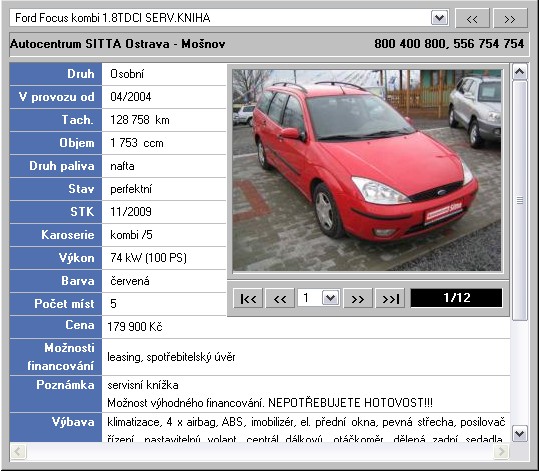The height and width of the screenshot is (471, 539).
Task: Open the car model dropdown arrow
Action: coord(440,18)
